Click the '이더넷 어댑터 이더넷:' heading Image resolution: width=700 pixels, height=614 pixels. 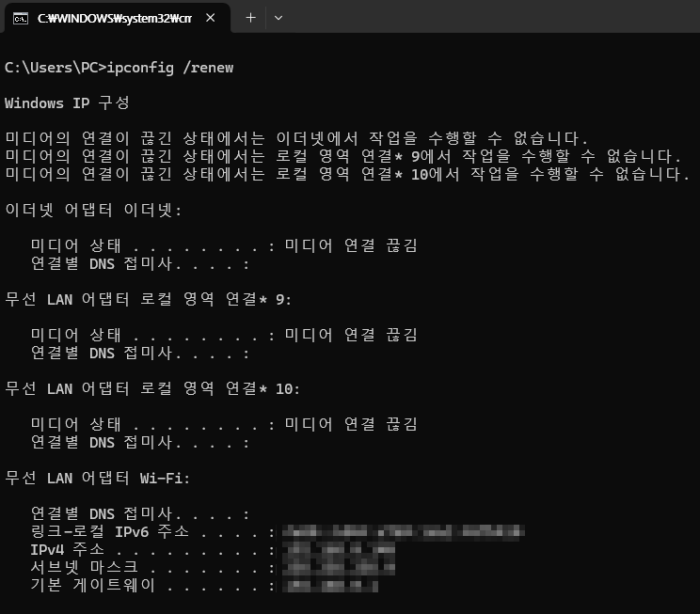93,211
